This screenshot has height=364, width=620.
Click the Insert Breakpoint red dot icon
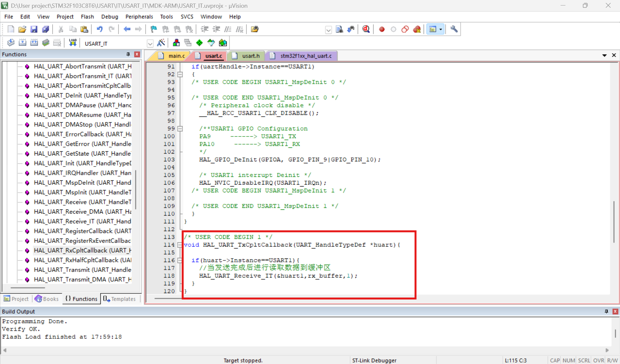(382, 29)
